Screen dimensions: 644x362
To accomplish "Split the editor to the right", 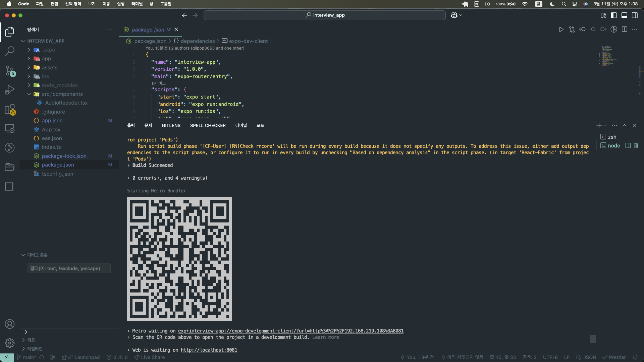I will pyautogui.click(x=624, y=29).
